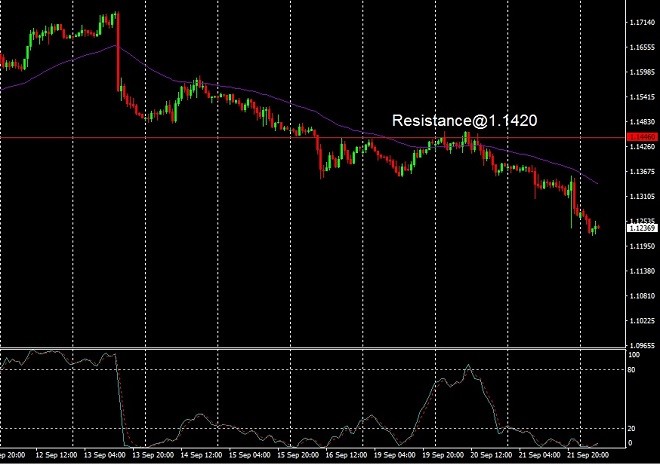
Task: Click the 1.15985 price axis label
Action: click(642, 72)
